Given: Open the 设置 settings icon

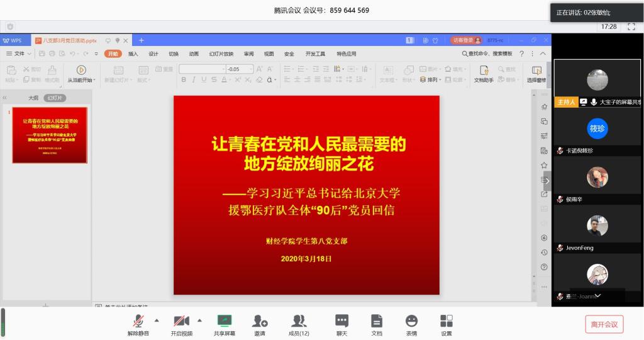Looking at the screenshot, I should pyautogui.click(x=446, y=325).
